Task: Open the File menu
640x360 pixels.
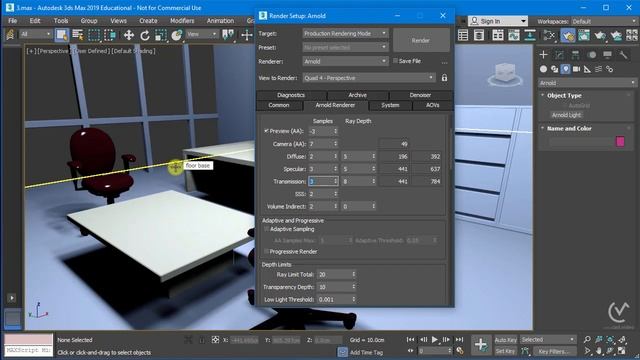Action: click(13, 21)
